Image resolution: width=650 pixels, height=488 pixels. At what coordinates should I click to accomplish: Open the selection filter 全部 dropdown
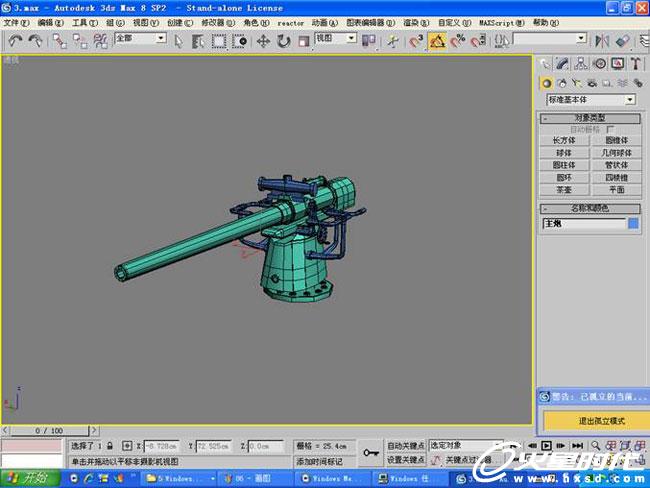141,38
